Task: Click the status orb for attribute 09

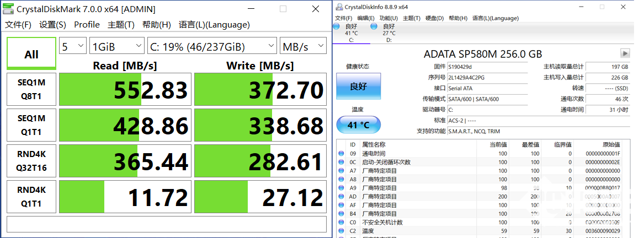Action: click(x=341, y=154)
